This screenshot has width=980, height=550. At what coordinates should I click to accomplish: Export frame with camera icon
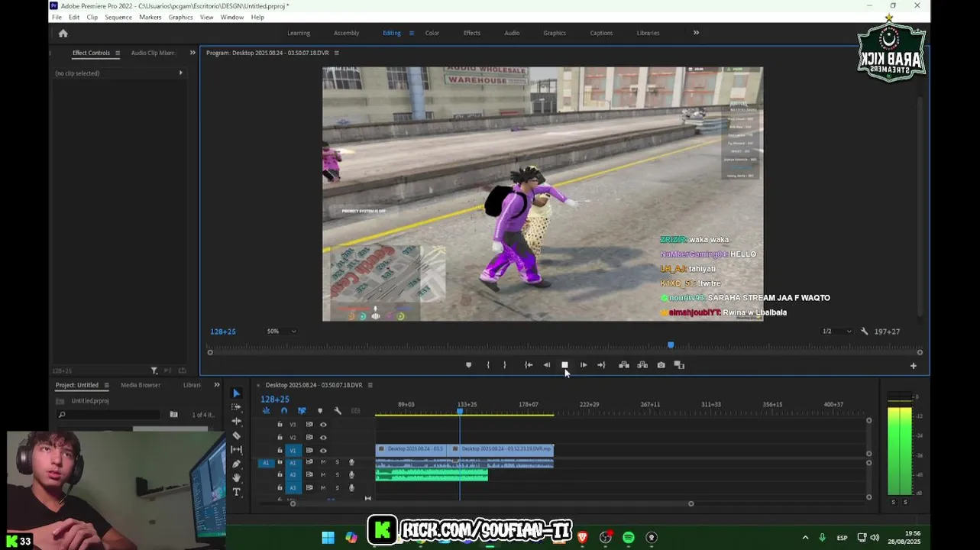click(x=661, y=365)
